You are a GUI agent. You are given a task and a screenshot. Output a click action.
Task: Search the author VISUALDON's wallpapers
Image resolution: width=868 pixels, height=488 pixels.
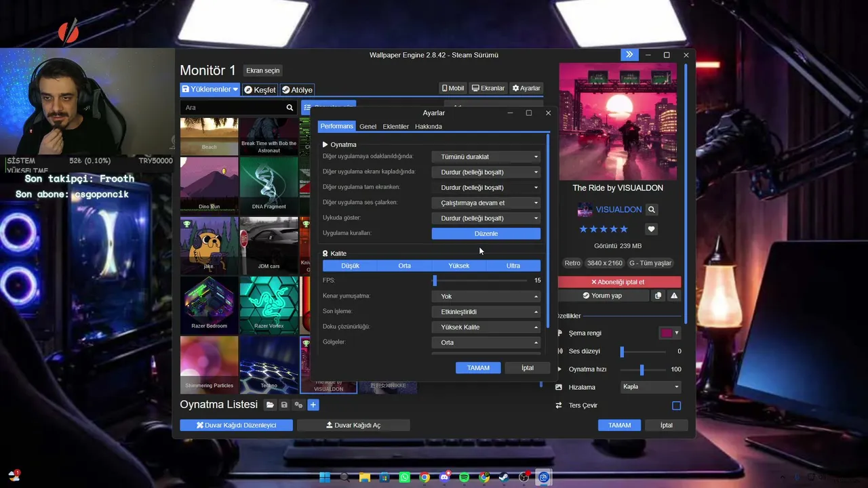coord(651,210)
